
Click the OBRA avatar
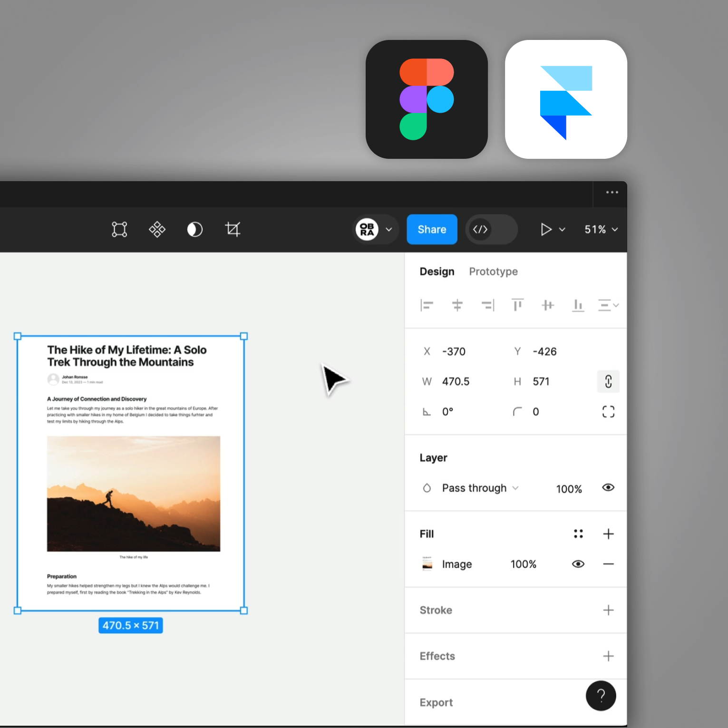click(367, 229)
